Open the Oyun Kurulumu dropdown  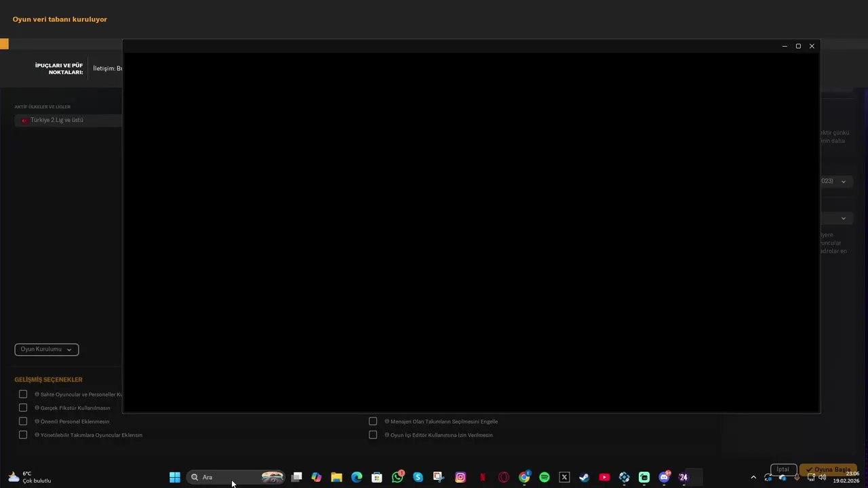47,350
